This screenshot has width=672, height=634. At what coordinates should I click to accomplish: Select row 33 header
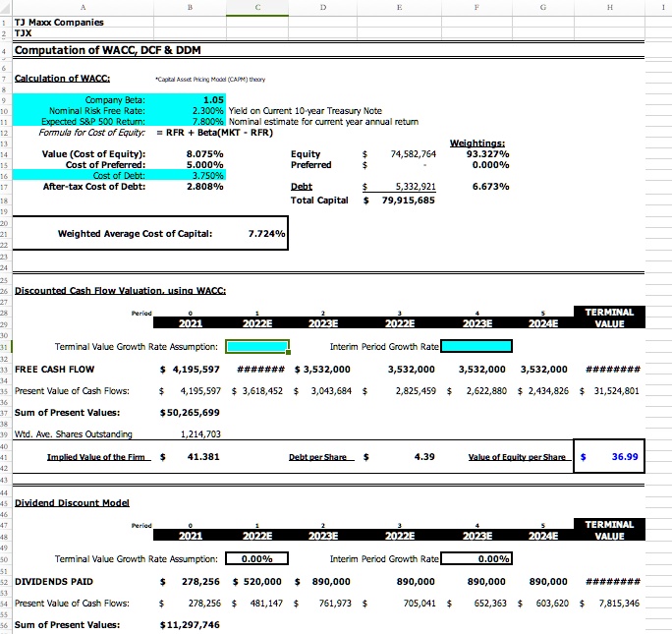(4, 370)
